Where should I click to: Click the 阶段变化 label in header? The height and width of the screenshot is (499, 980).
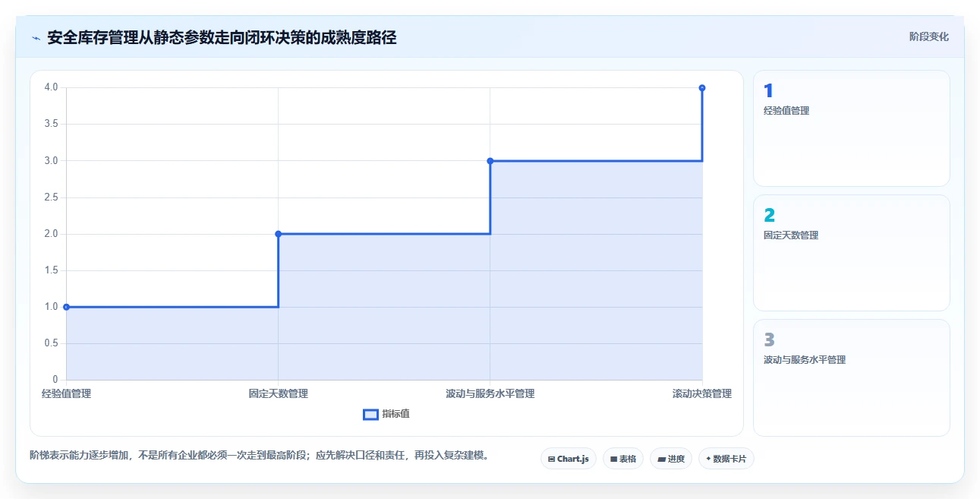929,36
